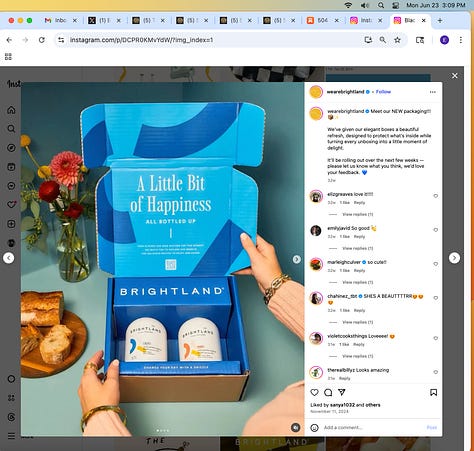Open profile avatar in Instagram sidebar

pos(11,243)
